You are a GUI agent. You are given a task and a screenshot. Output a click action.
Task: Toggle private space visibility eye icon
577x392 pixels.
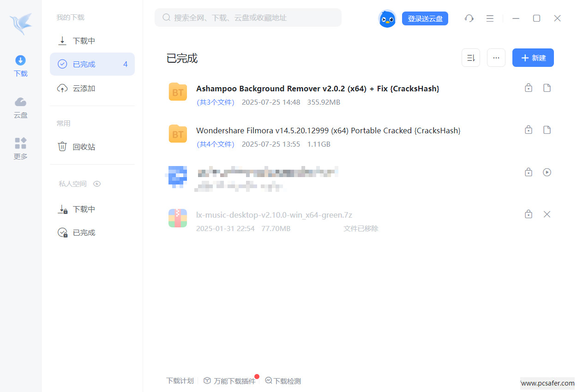pos(97,184)
